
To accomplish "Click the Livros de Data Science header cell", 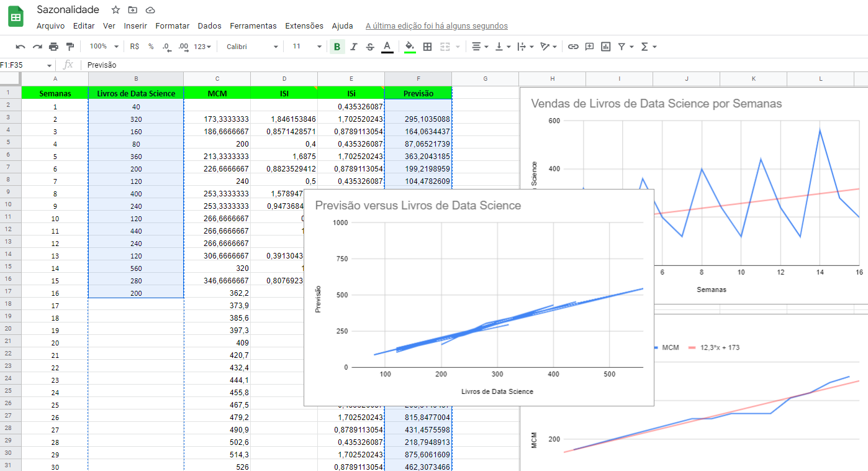I will pos(136,93).
